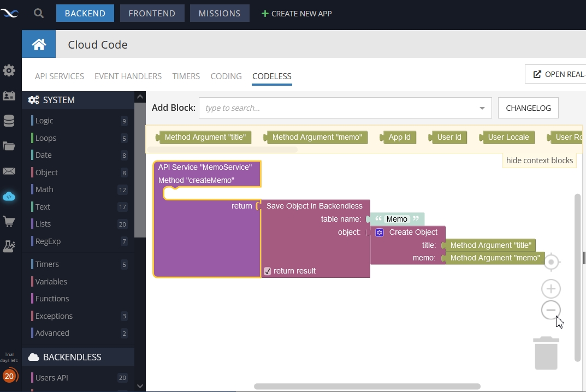Click the Backendless logo icon
This screenshot has width=586, height=392.
[9, 14]
